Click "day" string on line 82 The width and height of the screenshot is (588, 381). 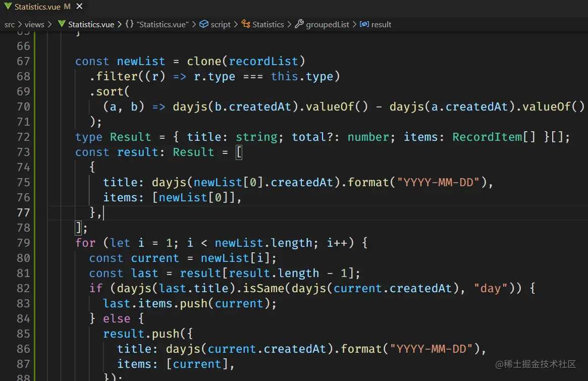491,288
